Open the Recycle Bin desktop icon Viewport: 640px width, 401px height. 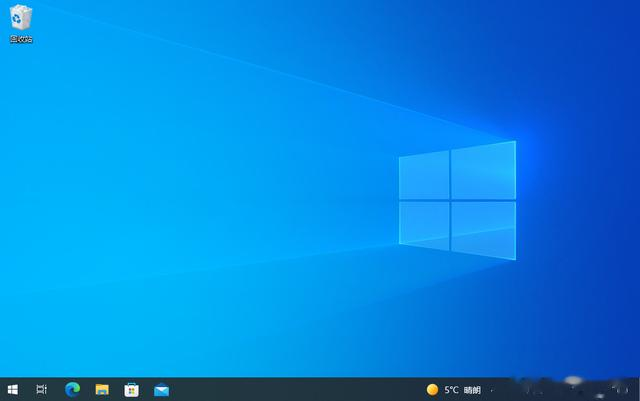[21, 17]
